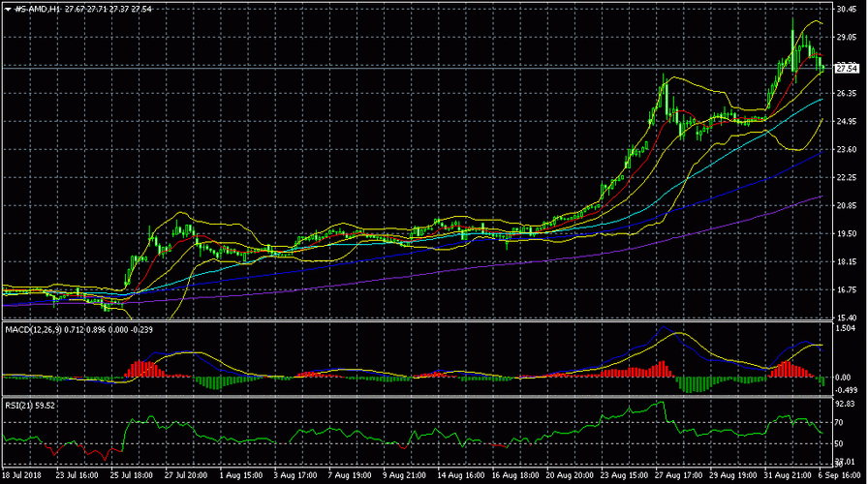
Task: Click the 16.75 price scale label
Action: pyautogui.click(x=847, y=289)
